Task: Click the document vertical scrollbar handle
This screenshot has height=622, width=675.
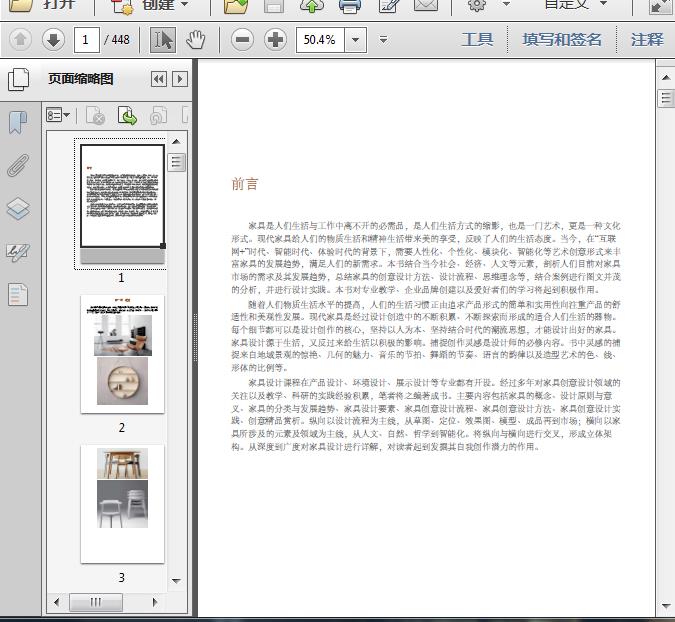Action: pyautogui.click(x=666, y=98)
